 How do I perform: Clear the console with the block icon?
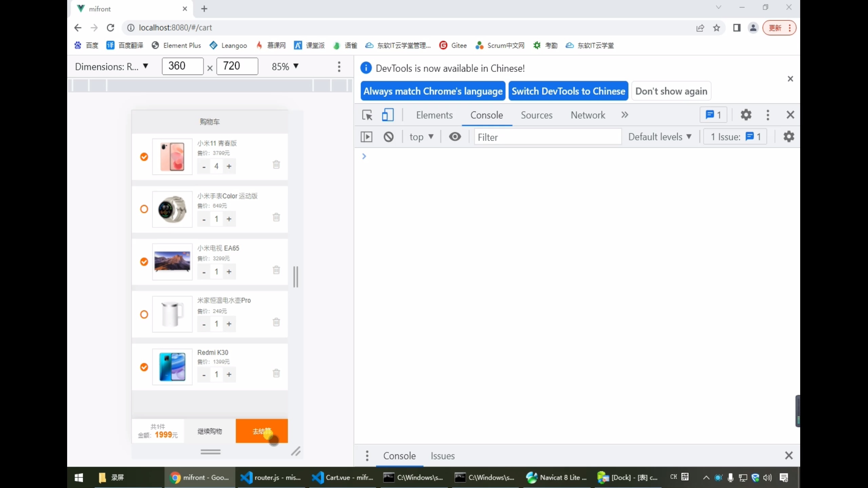pyautogui.click(x=389, y=137)
